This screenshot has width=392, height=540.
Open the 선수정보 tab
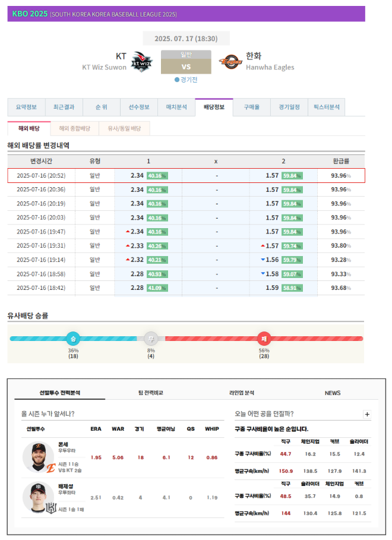(x=139, y=107)
